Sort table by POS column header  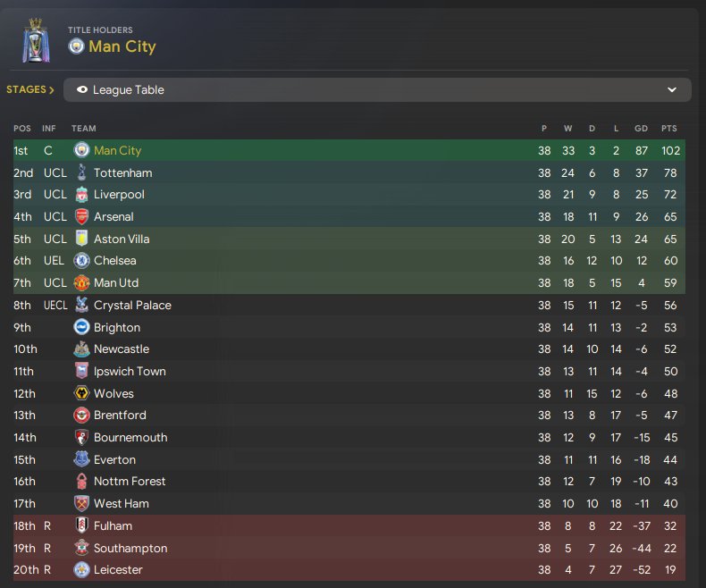[21, 129]
